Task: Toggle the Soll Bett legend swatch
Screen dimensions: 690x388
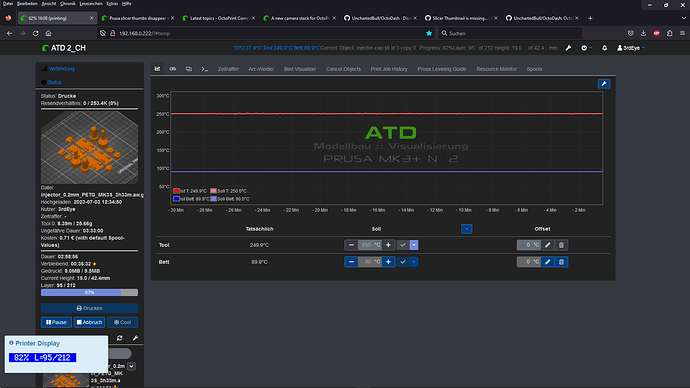Action: [x=213, y=199]
